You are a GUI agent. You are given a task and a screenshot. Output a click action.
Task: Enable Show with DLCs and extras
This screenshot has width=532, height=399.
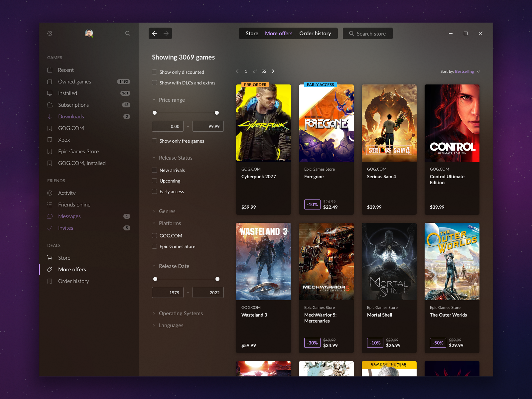[154, 83]
